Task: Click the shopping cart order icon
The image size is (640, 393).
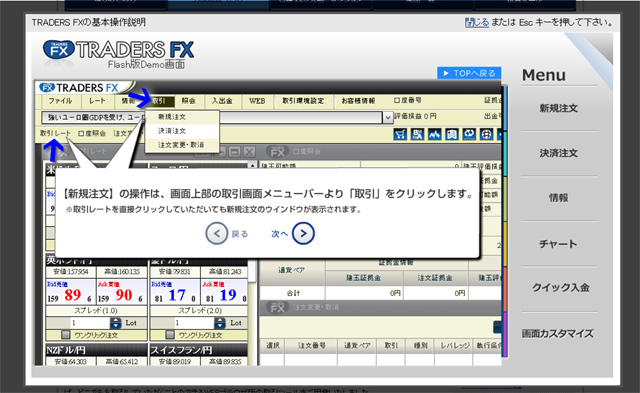Action: [x=400, y=134]
